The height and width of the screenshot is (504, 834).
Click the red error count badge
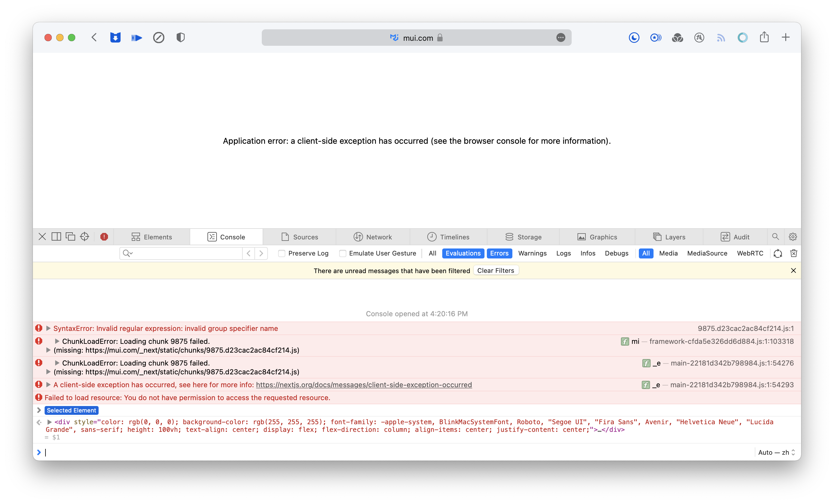tap(104, 237)
